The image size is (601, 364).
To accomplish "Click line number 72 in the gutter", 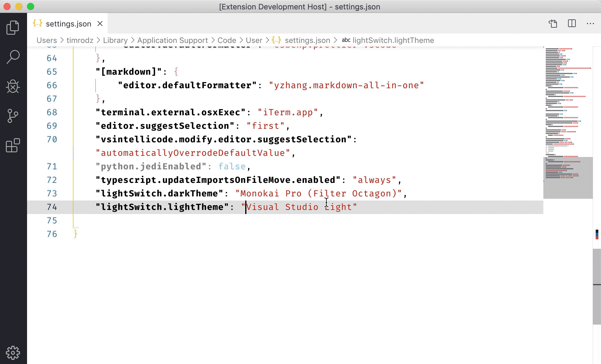I will [x=52, y=180].
